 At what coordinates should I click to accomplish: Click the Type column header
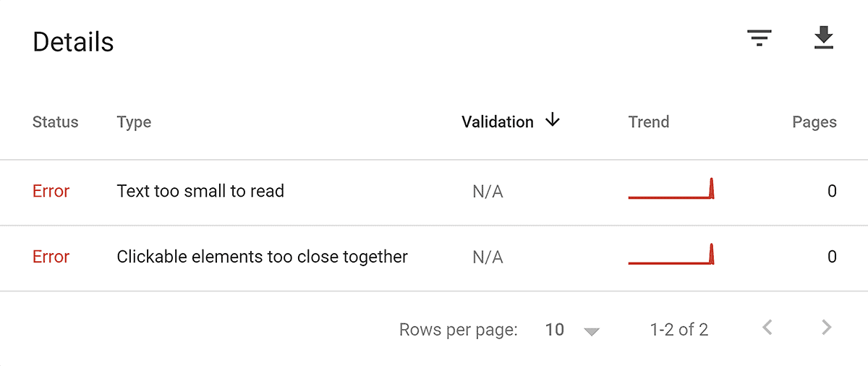coord(134,122)
